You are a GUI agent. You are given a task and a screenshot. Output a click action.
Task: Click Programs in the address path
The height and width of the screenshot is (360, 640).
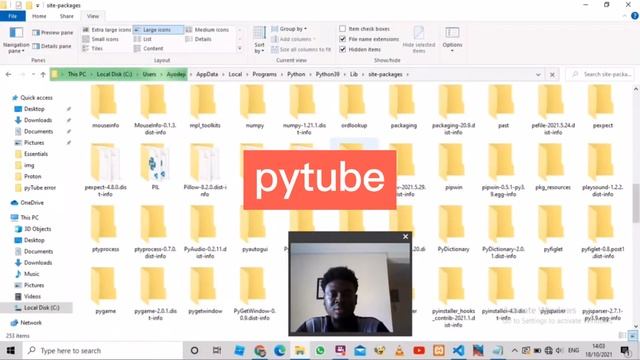coord(264,74)
